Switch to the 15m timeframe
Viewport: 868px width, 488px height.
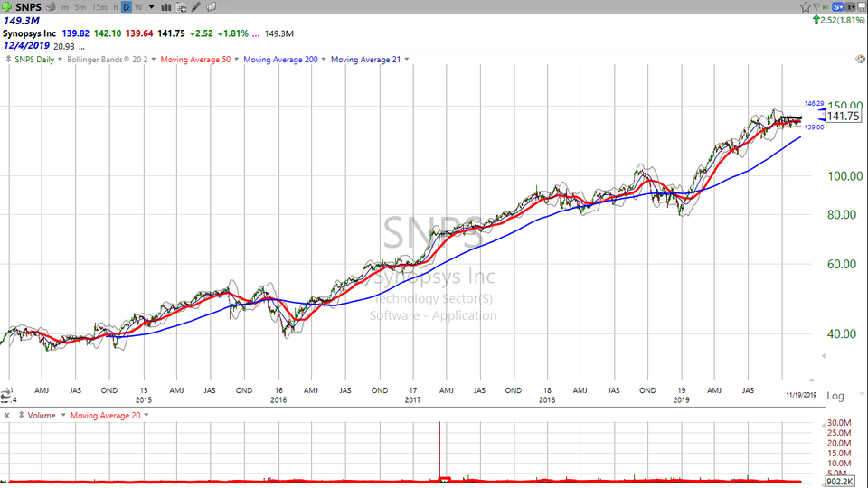99,7
